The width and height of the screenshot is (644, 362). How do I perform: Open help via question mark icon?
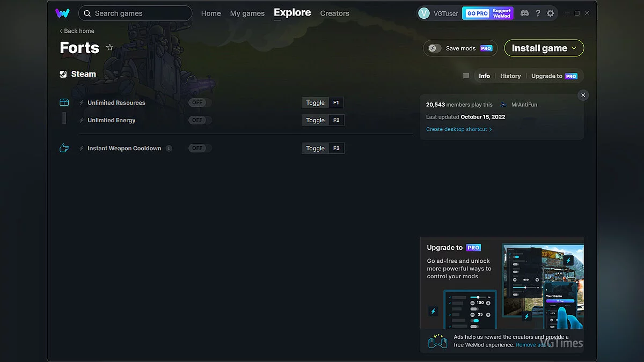pyautogui.click(x=538, y=13)
